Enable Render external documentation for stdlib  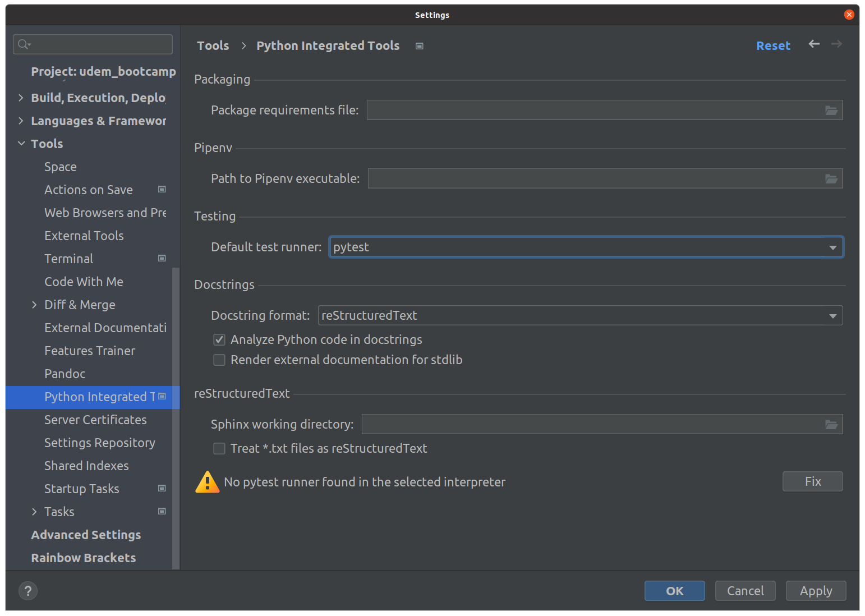pos(219,360)
